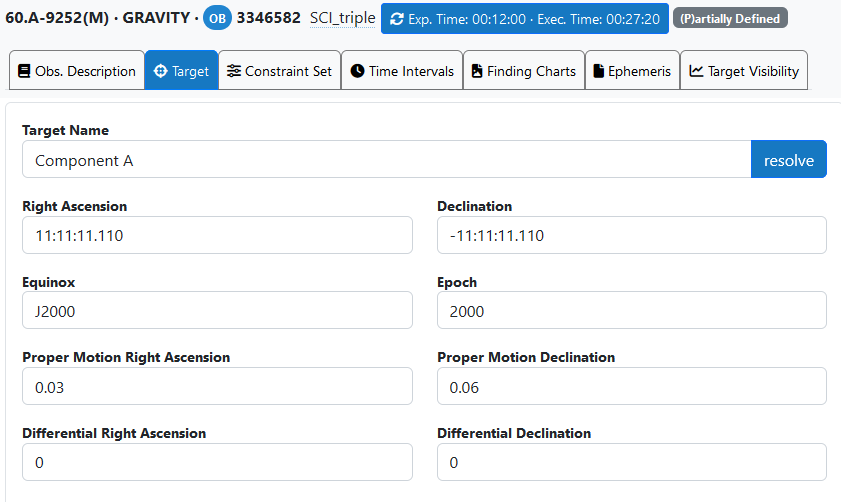The width and height of the screenshot is (841, 502).
Task: Click the clock icon on Time Intervals
Action: [357, 71]
